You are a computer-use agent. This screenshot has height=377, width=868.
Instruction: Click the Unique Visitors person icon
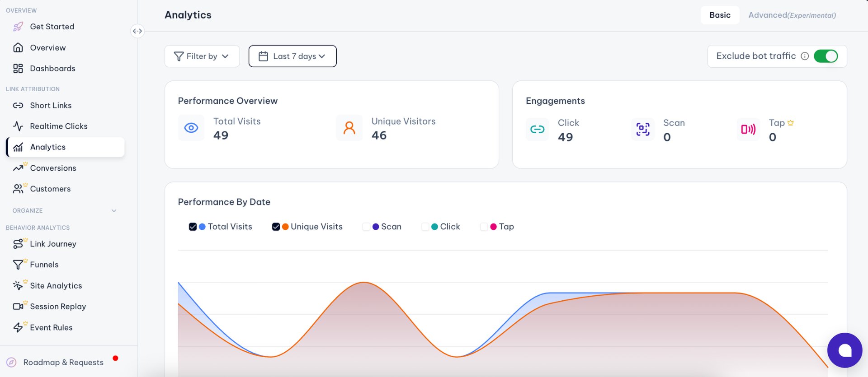[x=349, y=128]
